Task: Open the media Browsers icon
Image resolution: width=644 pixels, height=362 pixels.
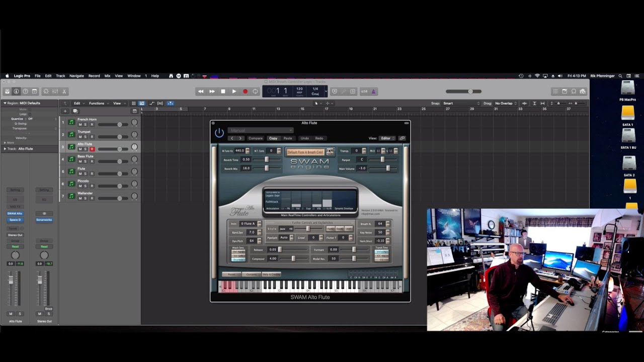Action: [x=583, y=92]
